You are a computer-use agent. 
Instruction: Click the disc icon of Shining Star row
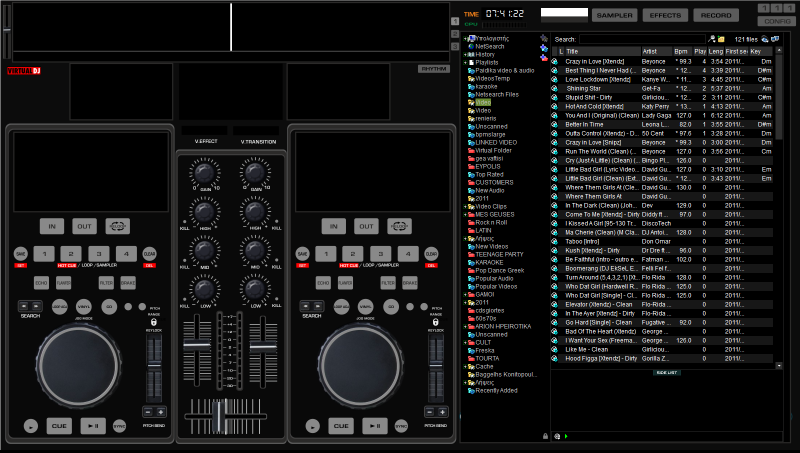click(555, 88)
